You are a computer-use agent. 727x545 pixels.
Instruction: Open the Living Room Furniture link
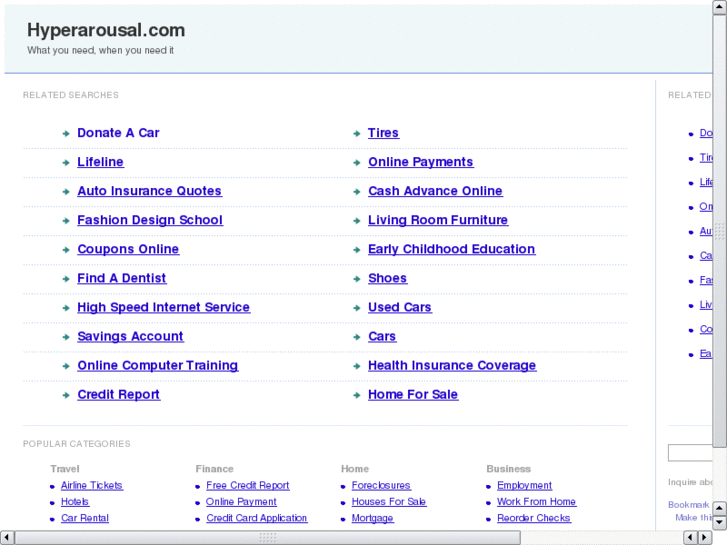coord(438,220)
